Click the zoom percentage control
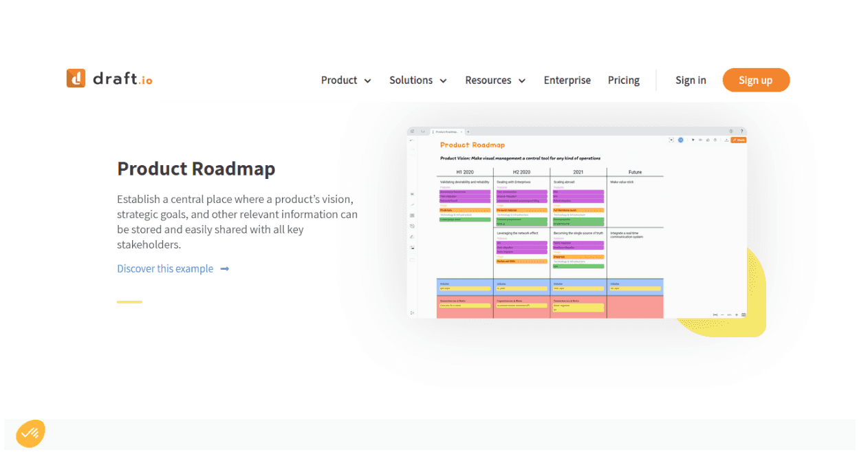The image size is (868, 457). (729, 315)
